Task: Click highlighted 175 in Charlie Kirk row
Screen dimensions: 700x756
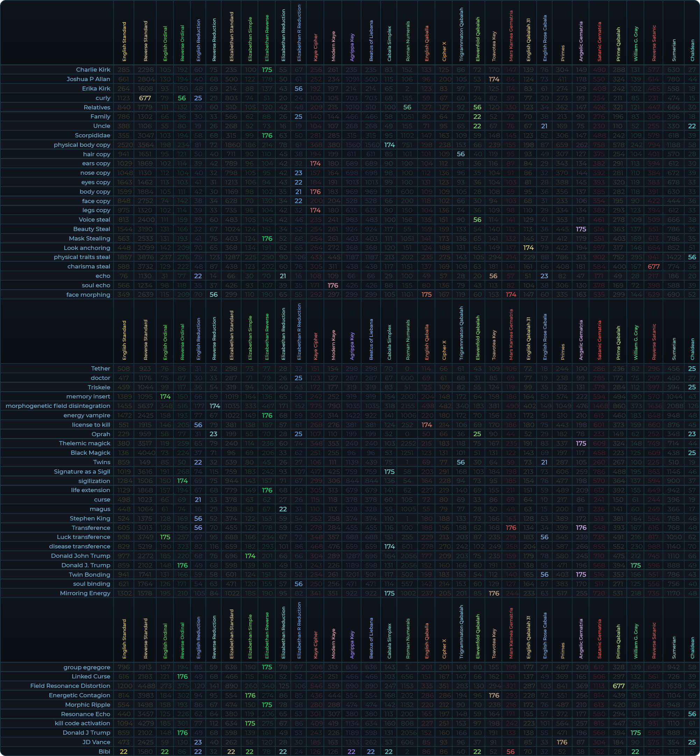Action: 267,70
